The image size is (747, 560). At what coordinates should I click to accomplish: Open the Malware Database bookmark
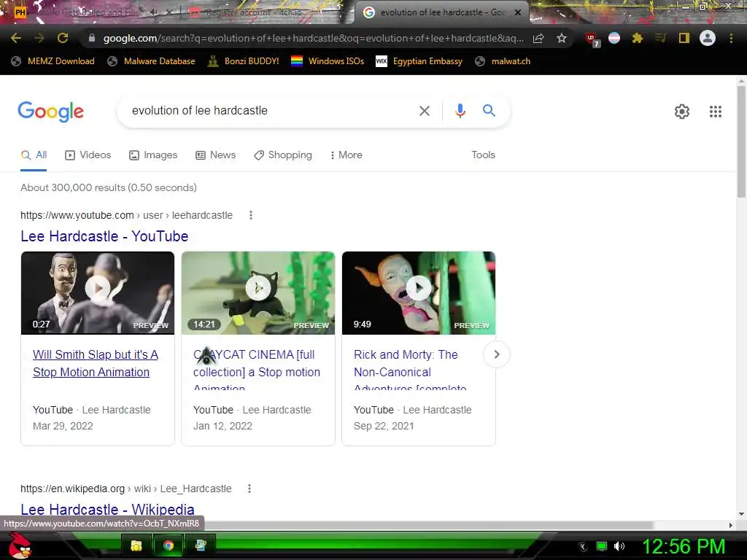click(152, 61)
